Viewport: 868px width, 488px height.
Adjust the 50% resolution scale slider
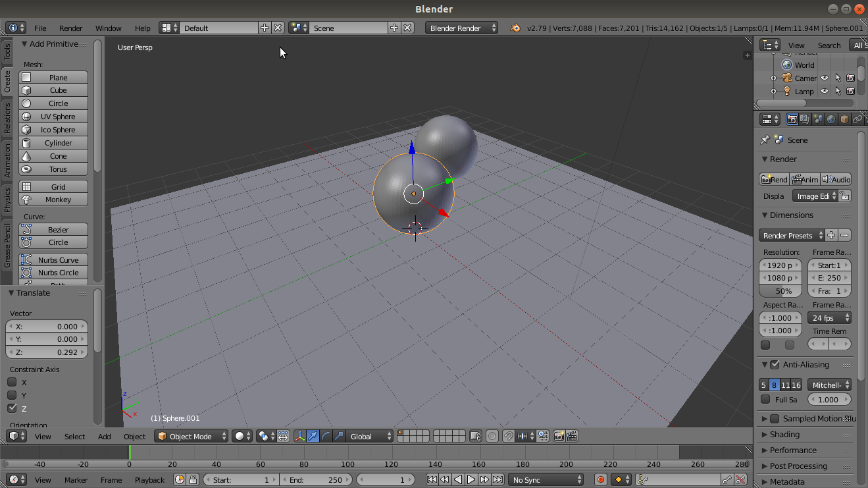coord(780,290)
